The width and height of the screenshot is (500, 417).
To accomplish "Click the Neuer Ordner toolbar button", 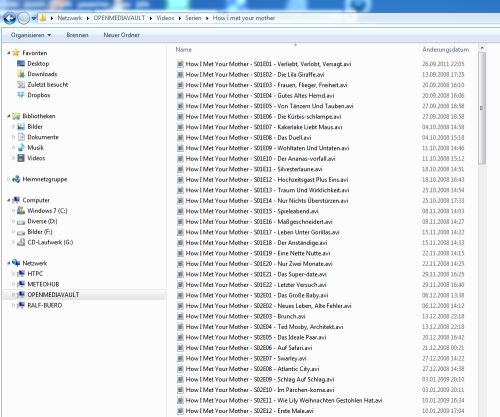I will coord(121,35).
